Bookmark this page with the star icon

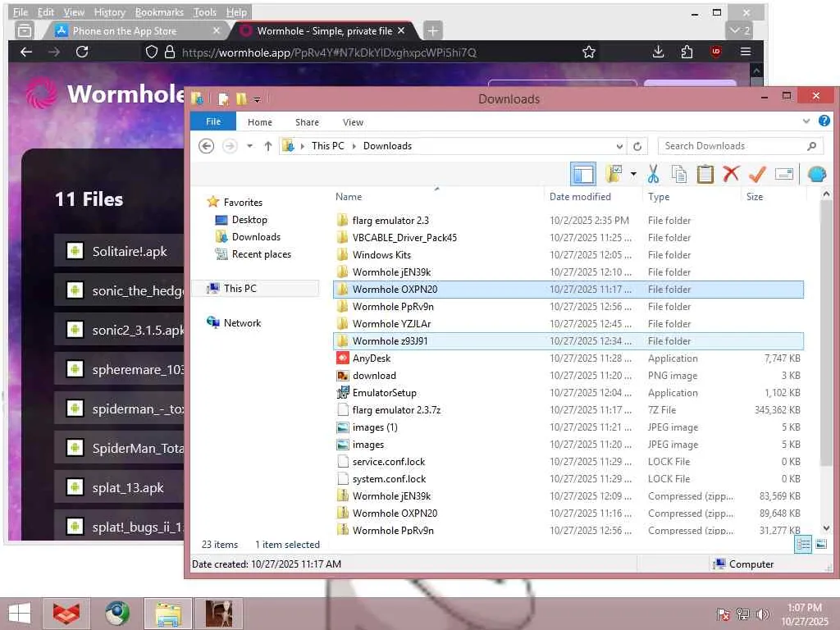589,52
